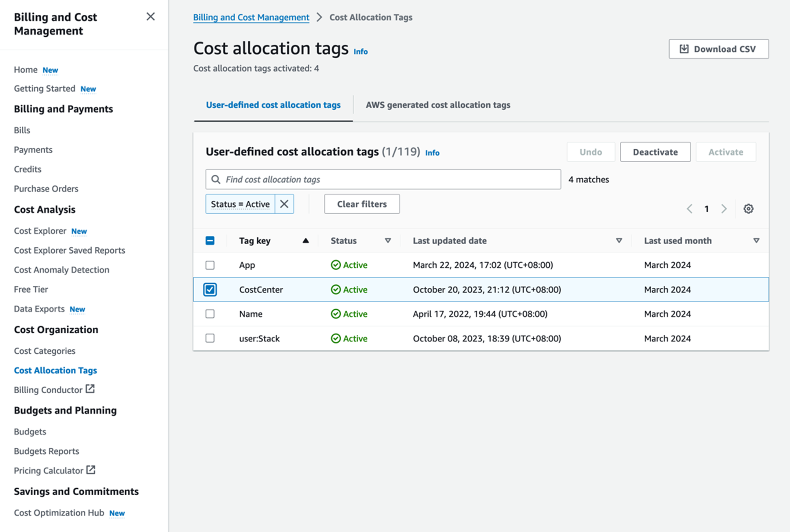Click the magnifier icon in the search box

(216, 179)
